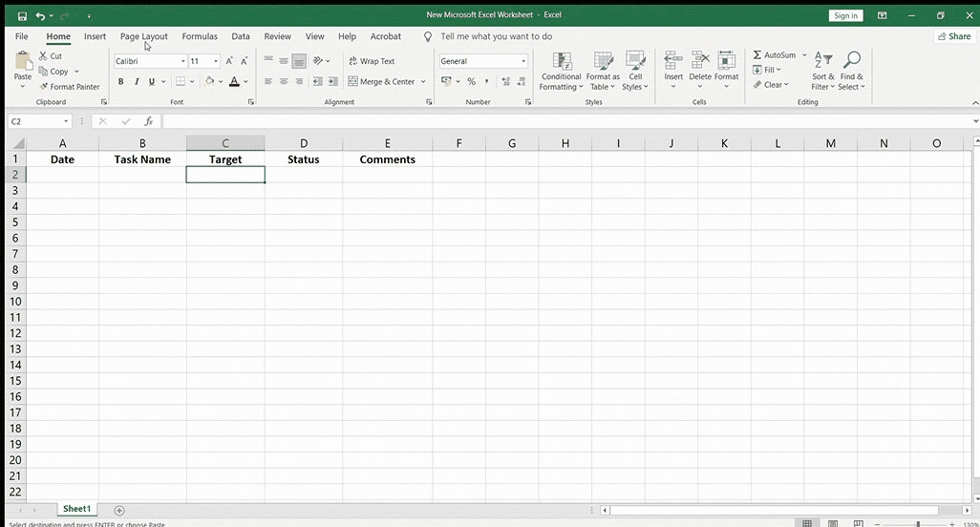
Task: Open Conditional Formatting menu
Action: click(x=561, y=72)
